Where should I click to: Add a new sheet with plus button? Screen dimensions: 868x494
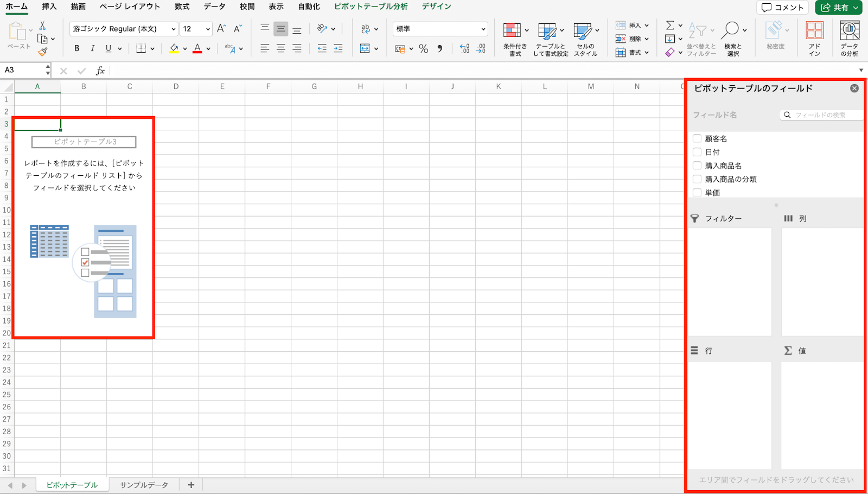(191, 485)
